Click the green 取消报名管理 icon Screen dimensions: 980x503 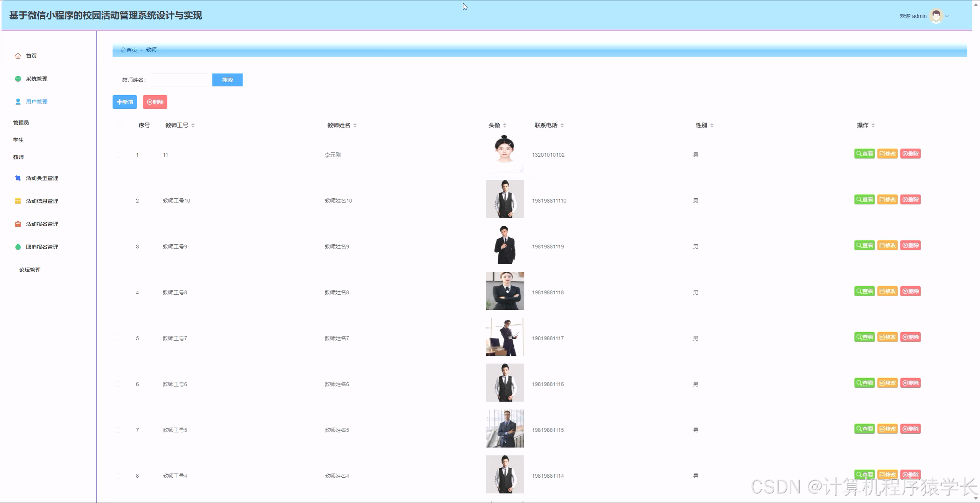18,247
